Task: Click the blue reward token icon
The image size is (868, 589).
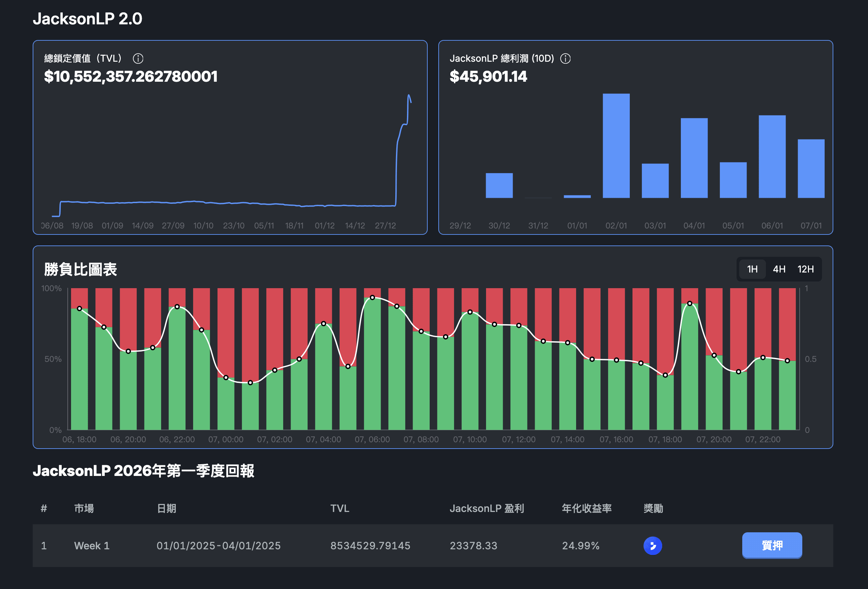Action: (652, 545)
